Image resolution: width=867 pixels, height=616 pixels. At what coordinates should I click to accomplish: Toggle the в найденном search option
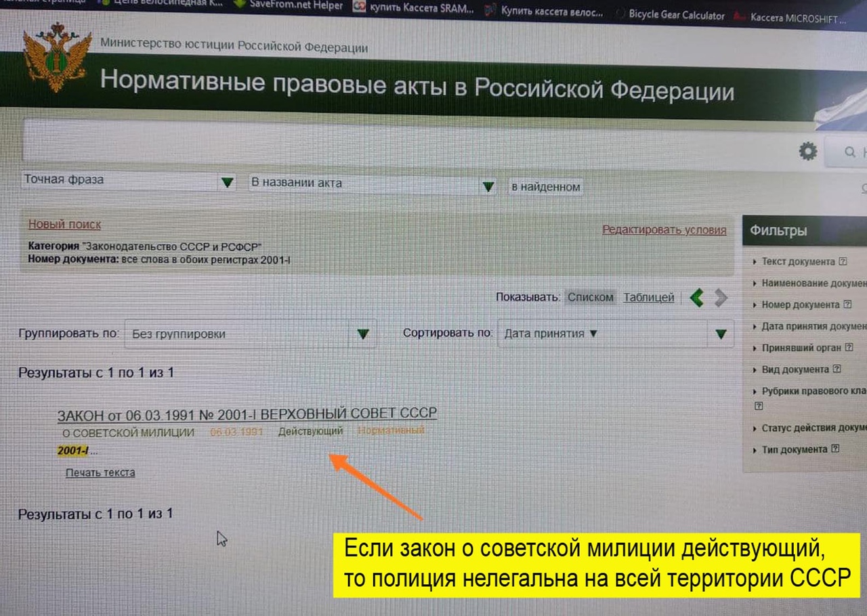[x=545, y=187]
